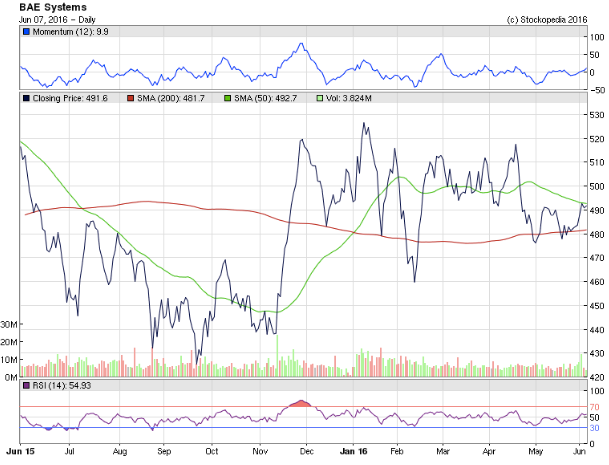Viewport: 609px width, 465px height.
Task: Click the green SMA (50) legend swatch
Action: coord(228,98)
